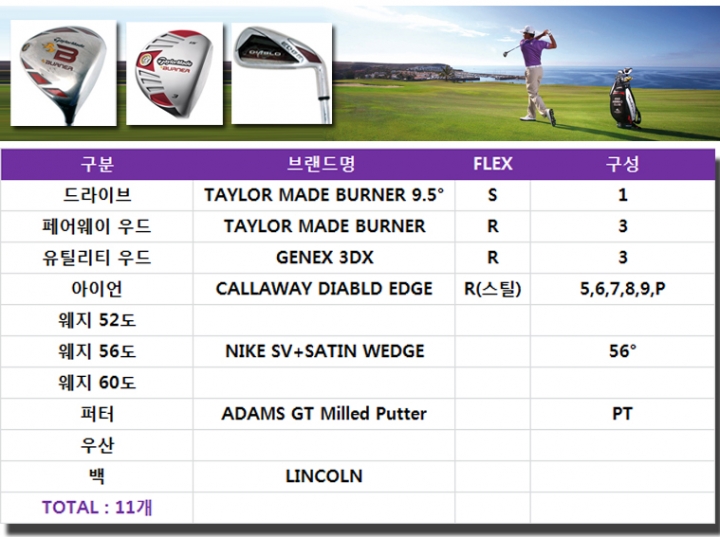Screen dimensions: 720x537
Task: Select the 드라이브 row label
Action: point(97,195)
